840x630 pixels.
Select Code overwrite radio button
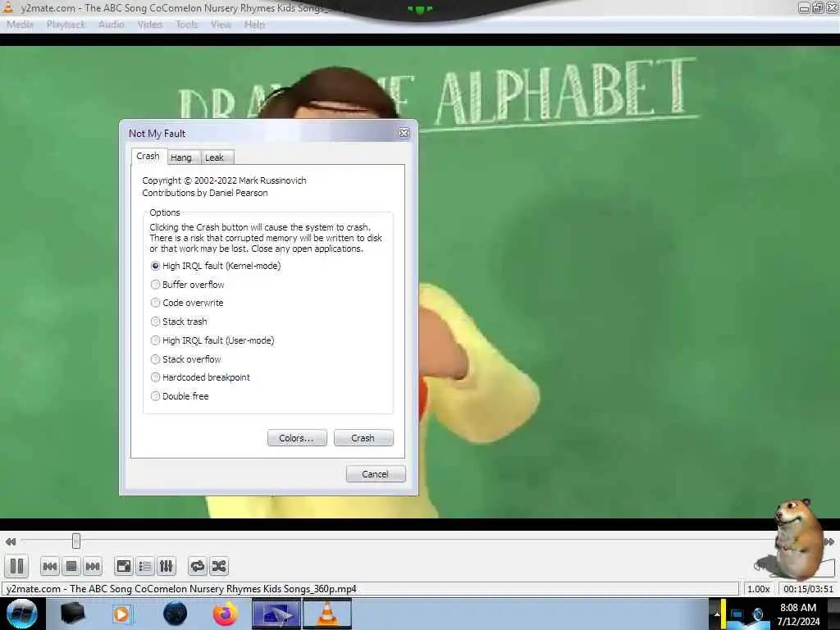point(187,303)
